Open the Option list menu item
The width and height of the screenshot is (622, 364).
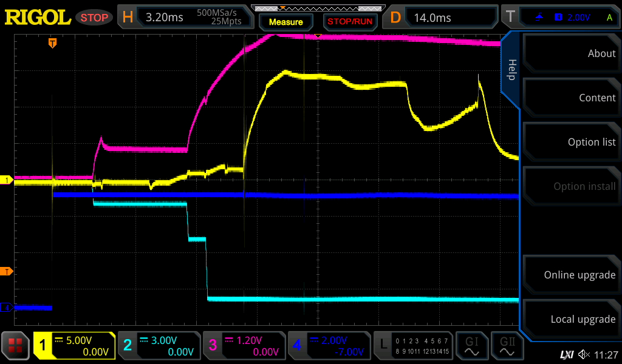570,142
